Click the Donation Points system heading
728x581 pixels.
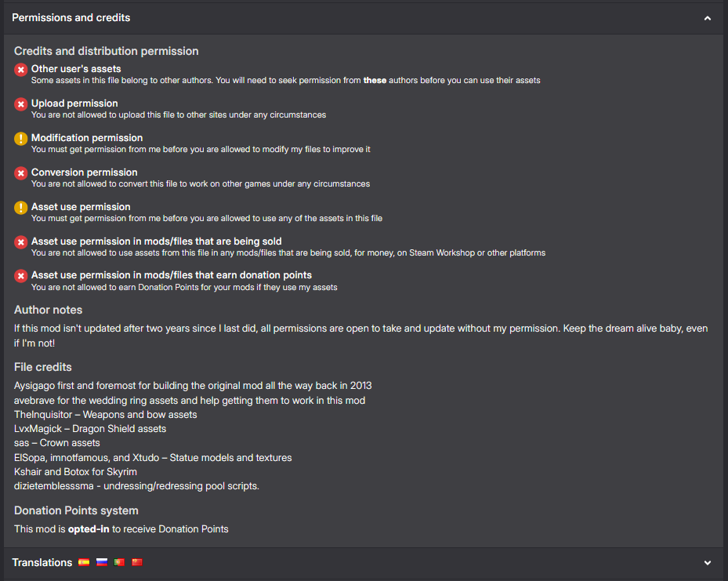click(76, 510)
